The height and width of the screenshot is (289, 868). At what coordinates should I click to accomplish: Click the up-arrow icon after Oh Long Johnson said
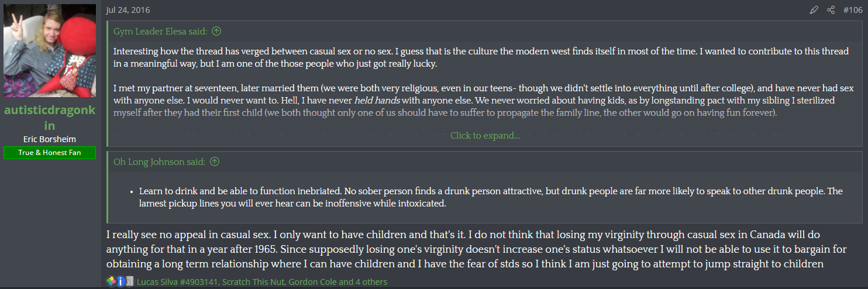click(x=215, y=162)
